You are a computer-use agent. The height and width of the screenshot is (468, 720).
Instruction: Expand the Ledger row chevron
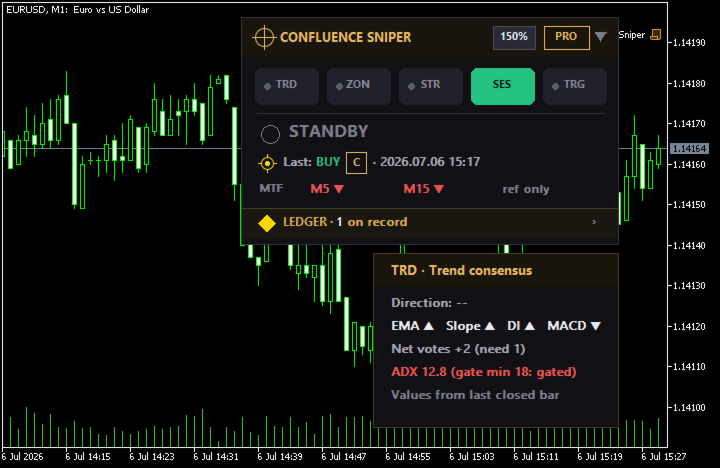coord(594,222)
